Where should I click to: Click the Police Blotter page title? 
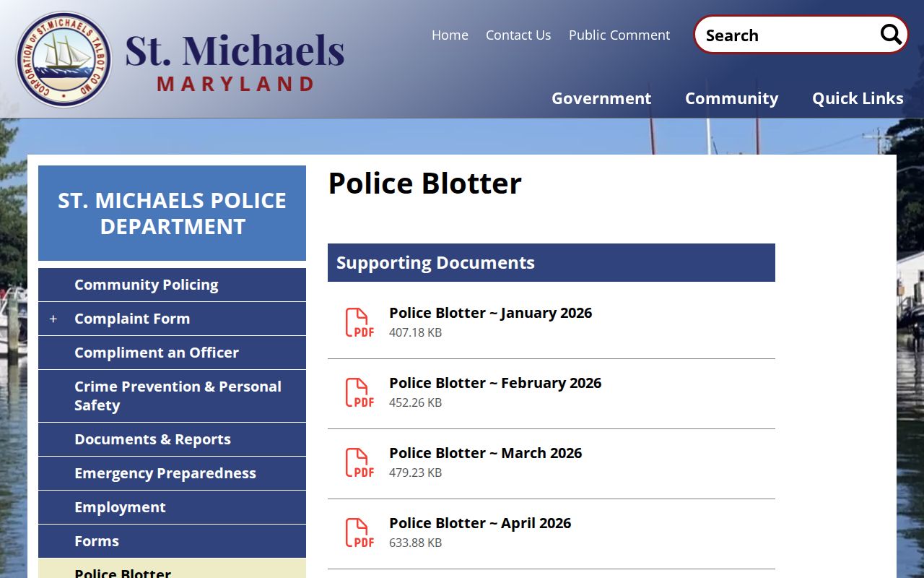coord(424,184)
